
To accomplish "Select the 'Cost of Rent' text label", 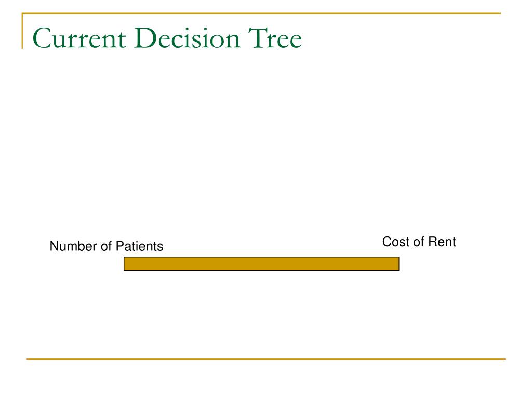I will pos(419,242).
